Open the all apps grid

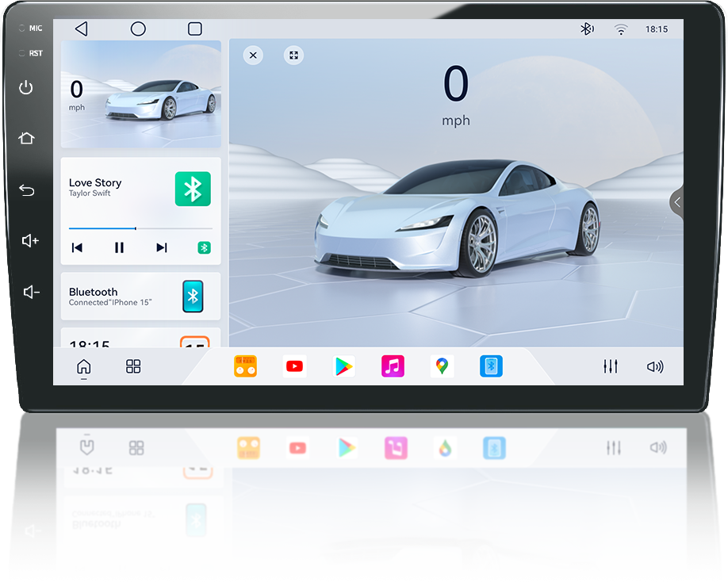(x=133, y=366)
